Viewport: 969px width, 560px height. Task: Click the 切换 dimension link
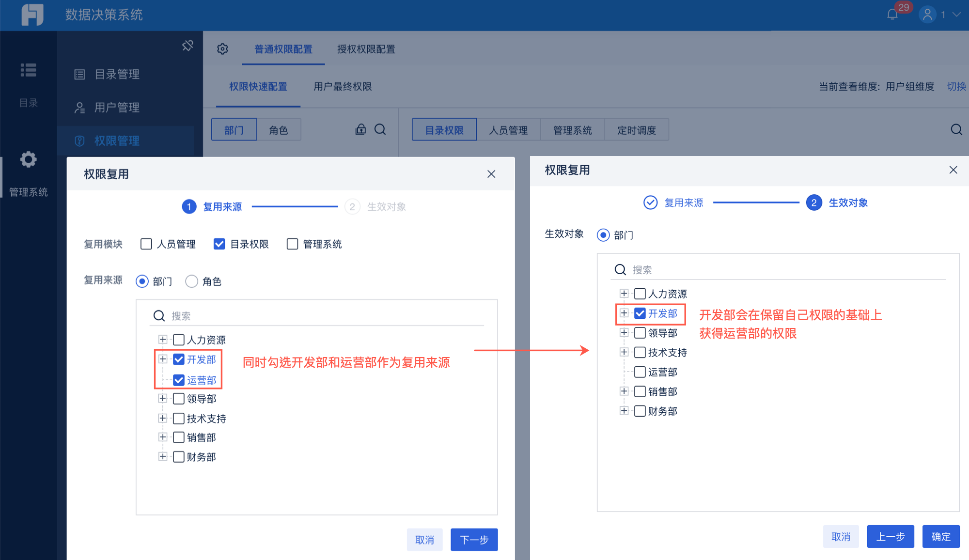click(x=956, y=86)
